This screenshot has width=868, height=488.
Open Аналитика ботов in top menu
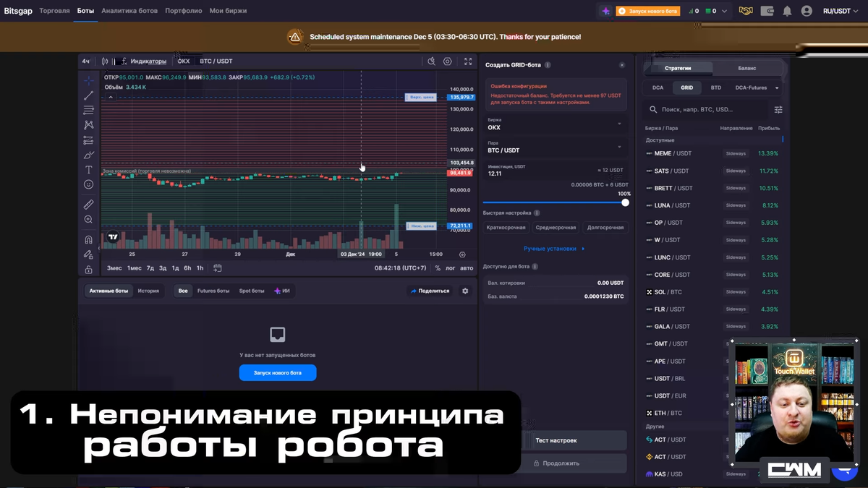[x=129, y=11]
